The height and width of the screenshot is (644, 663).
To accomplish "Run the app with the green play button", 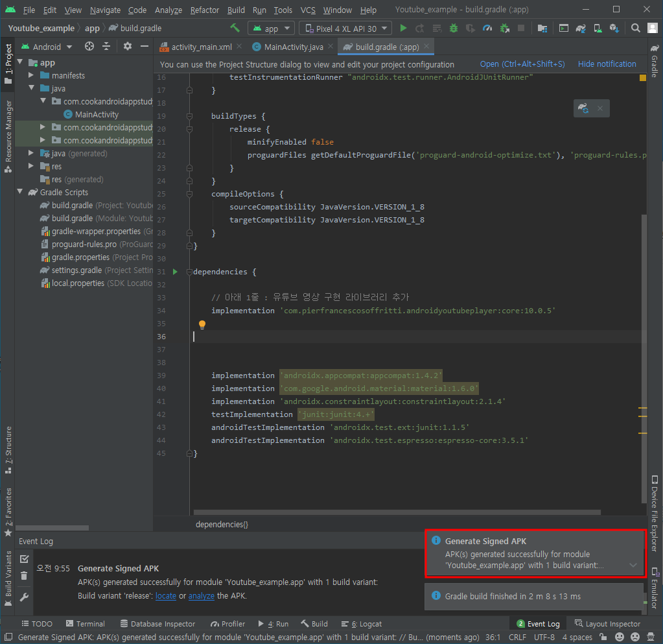I will click(x=403, y=28).
